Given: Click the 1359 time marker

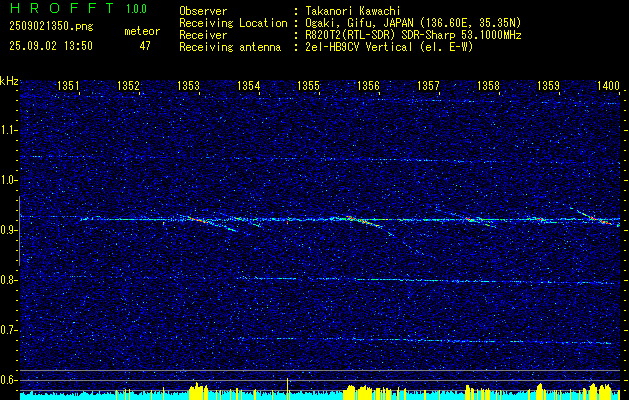Looking at the screenshot, I should tap(548, 85).
